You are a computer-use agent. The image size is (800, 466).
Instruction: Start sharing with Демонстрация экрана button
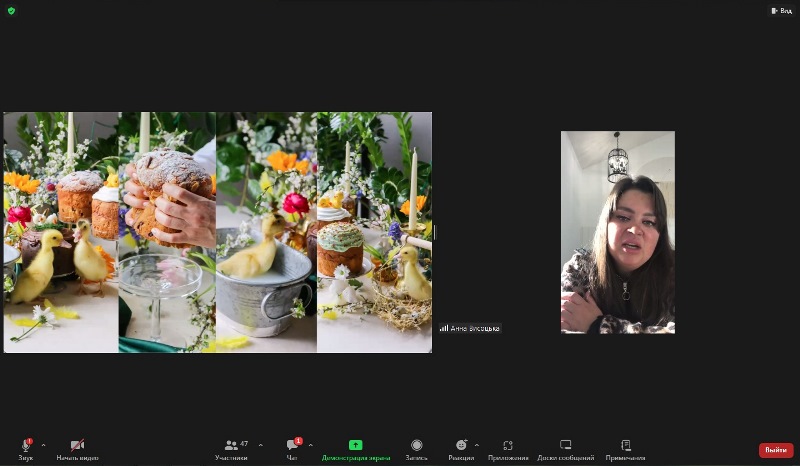click(356, 450)
